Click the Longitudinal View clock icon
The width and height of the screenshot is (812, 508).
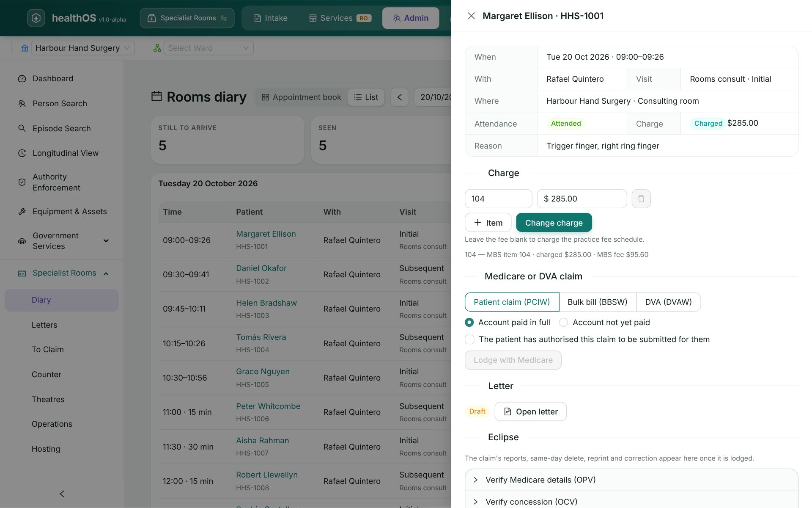coord(22,153)
